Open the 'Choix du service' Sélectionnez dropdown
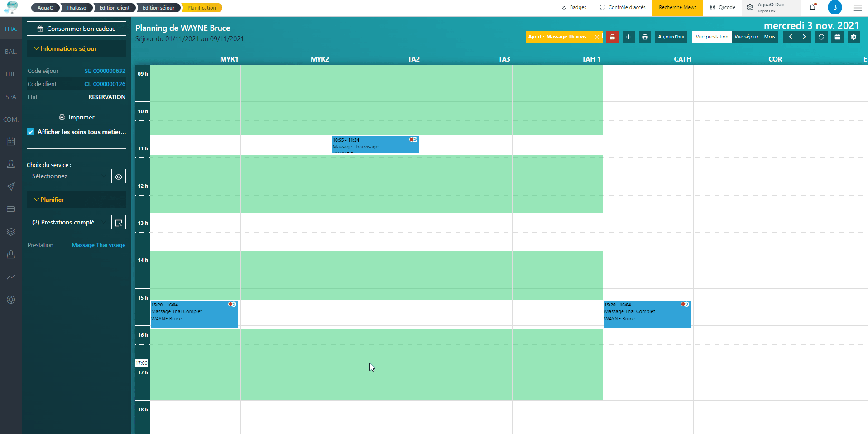868x434 pixels. [69, 176]
